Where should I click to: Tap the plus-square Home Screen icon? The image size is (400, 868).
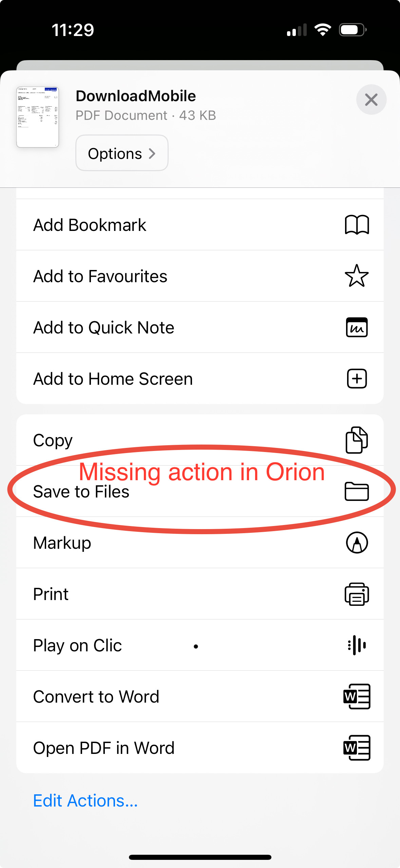pyautogui.click(x=357, y=379)
